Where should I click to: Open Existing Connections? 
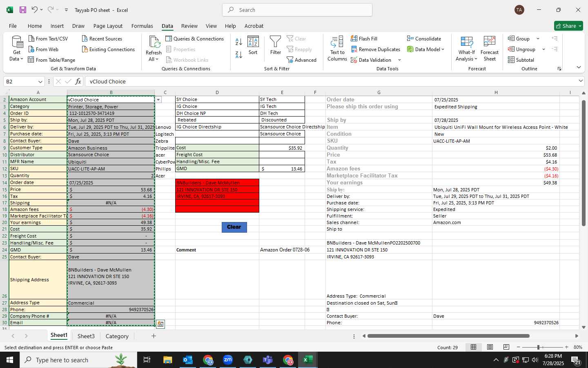pos(108,49)
